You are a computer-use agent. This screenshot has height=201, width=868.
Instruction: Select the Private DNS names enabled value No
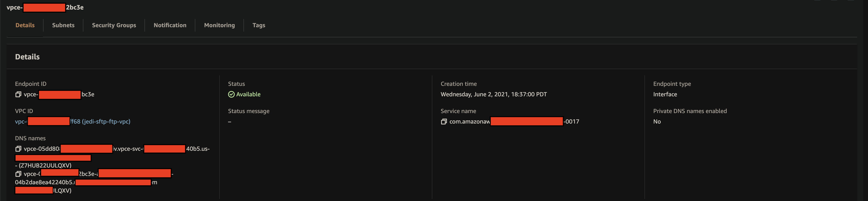(x=657, y=122)
